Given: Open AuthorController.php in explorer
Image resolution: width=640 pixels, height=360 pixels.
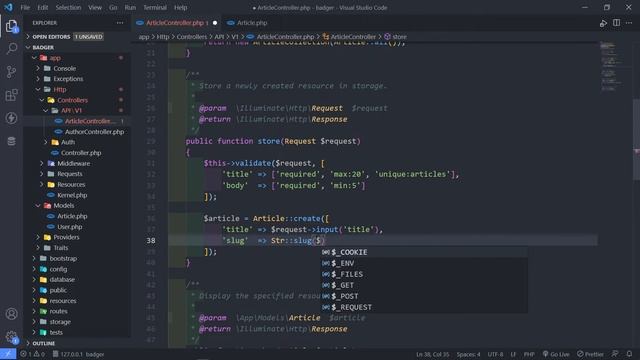Looking at the screenshot, I should [x=77, y=132].
